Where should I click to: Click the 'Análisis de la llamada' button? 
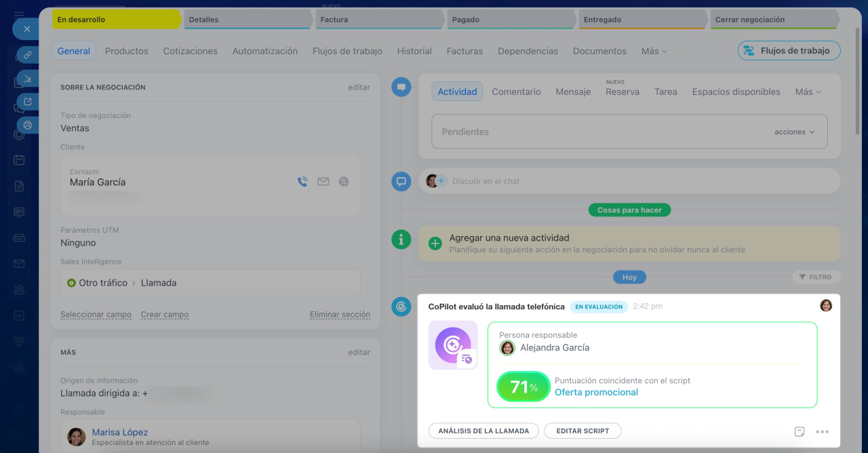[x=484, y=431]
